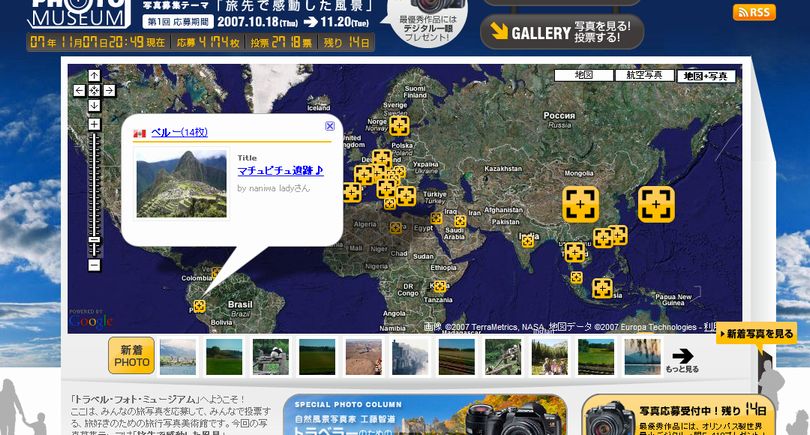810x435 pixels.
Task: Zoom out with the minus button
Action: click(x=94, y=266)
